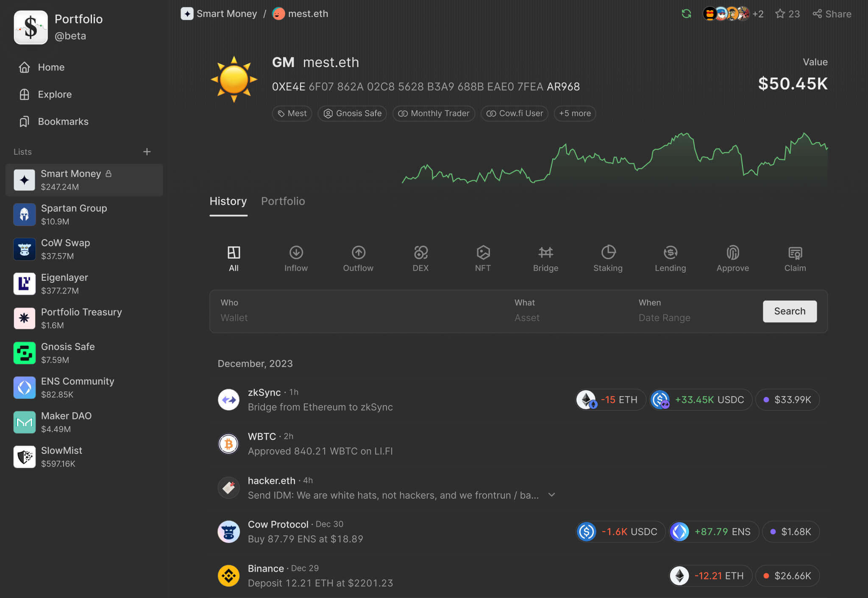The width and height of the screenshot is (868, 598).
Task: Filter history by NFT activity
Action: click(483, 257)
